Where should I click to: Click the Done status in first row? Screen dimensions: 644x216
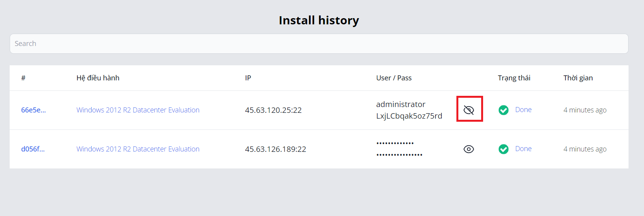click(523, 110)
